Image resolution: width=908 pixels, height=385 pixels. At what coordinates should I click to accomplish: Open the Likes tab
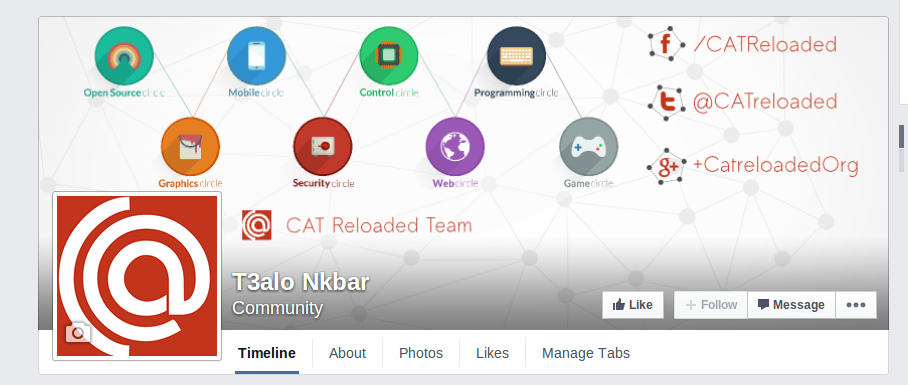pos(492,353)
